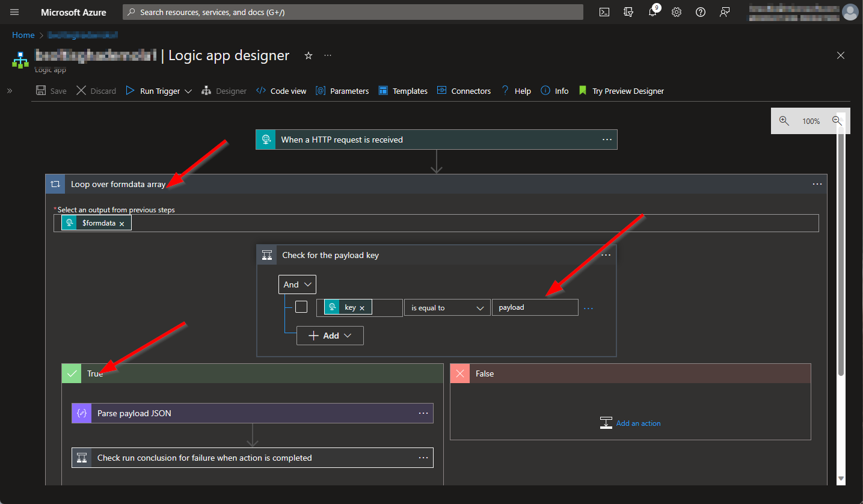The height and width of the screenshot is (504, 863).
Task: Open portal settings gear icon
Action: [x=677, y=12]
